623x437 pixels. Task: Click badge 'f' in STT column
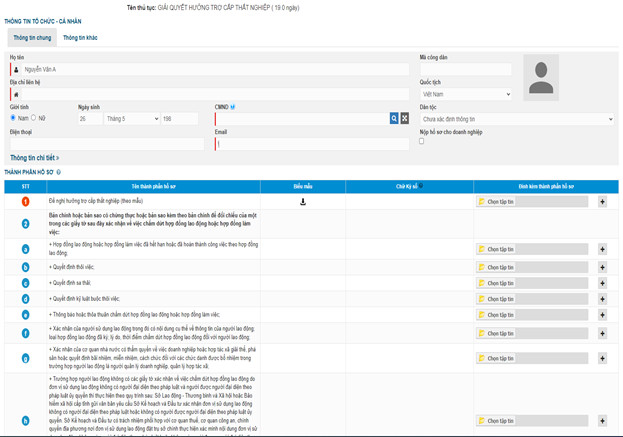[x=25, y=333]
